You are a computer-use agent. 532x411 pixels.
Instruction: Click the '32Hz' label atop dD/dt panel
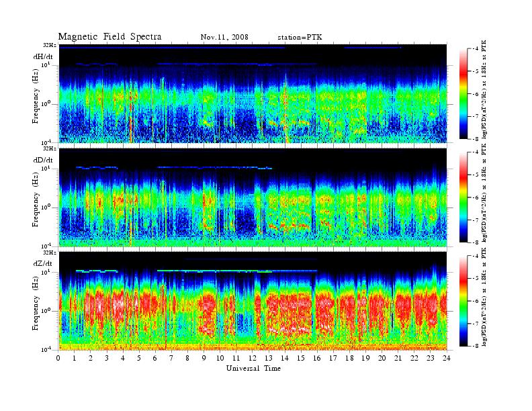[50, 148]
